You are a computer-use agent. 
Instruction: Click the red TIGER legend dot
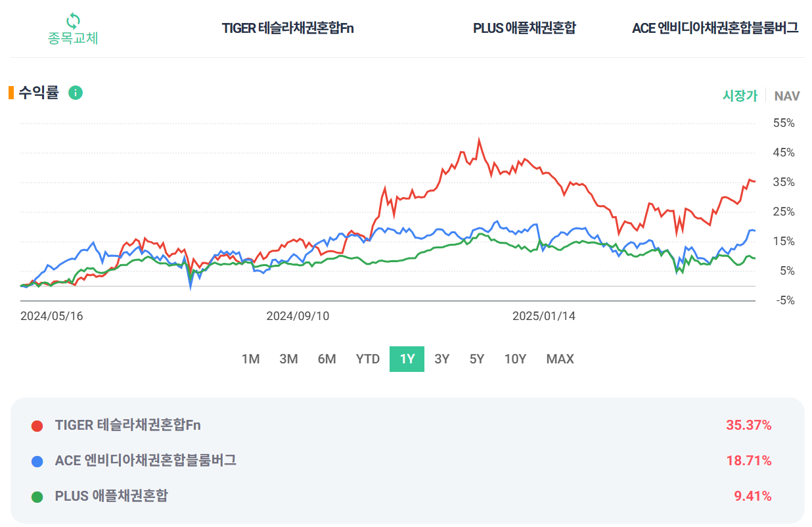pos(37,426)
